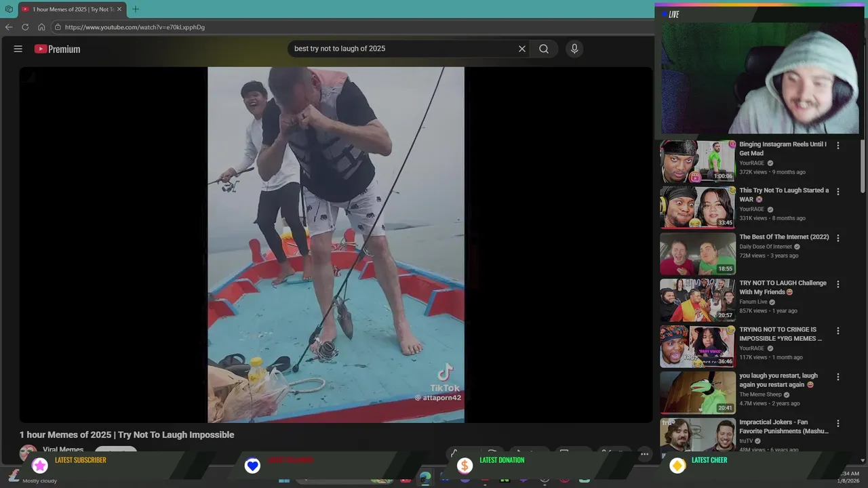This screenshot has width=868, height=488.
Task: Open title 'TRY NOT TO LAUGH Challenge With My Friends'
Action: tap(783, 287)
